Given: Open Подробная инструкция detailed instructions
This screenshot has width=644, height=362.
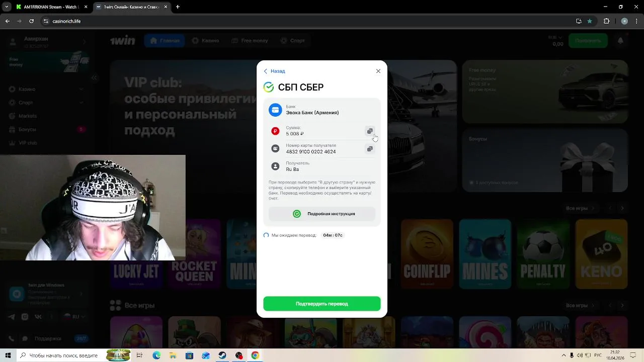Looking at the screenshot, I should tap(322, 214).
